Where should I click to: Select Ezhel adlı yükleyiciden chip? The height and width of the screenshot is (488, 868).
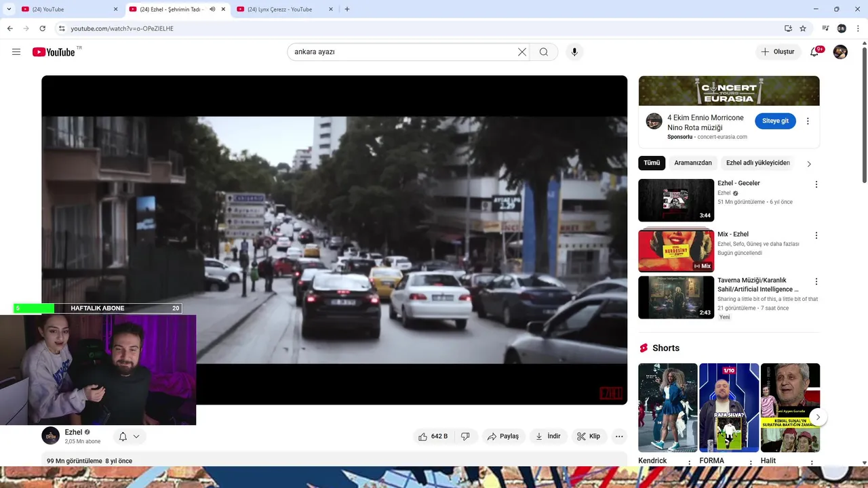pyautogui.click(x=757, y=163)
